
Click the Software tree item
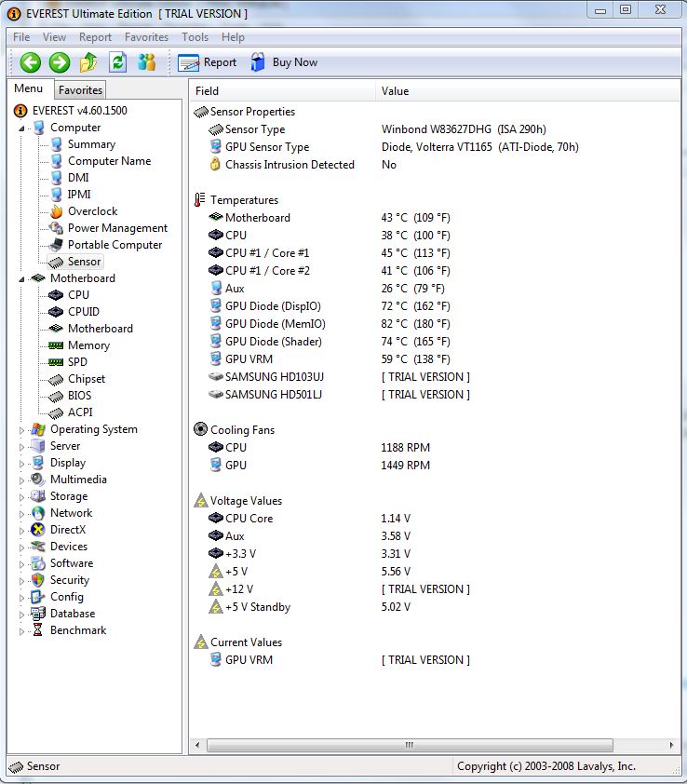72,563
